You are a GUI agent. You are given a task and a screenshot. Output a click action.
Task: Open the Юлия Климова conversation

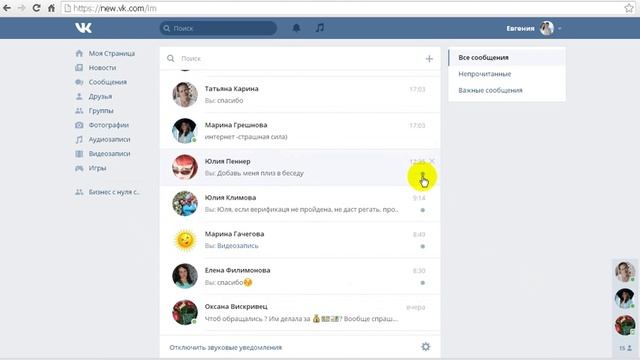pos(300,203)
